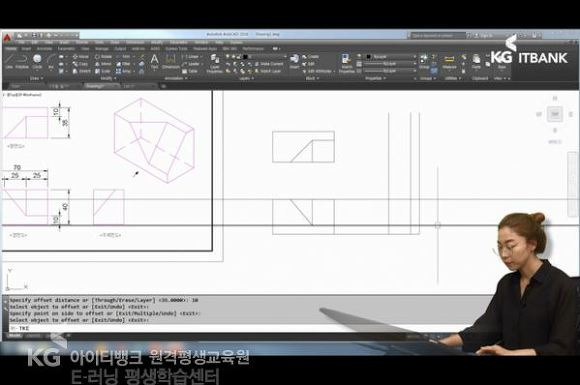Open the Home ribbon tab
Screen dimensions: 580x385
[x=10, y=48]
